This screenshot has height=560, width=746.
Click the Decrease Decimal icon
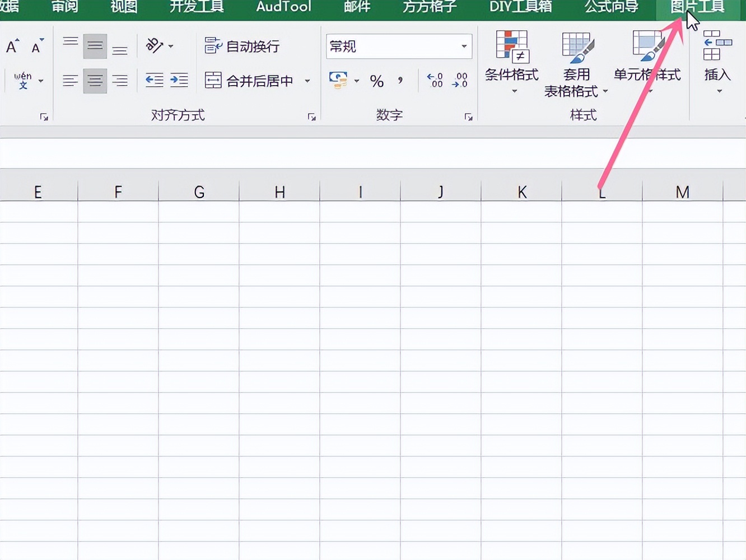(x=459, y=81)
